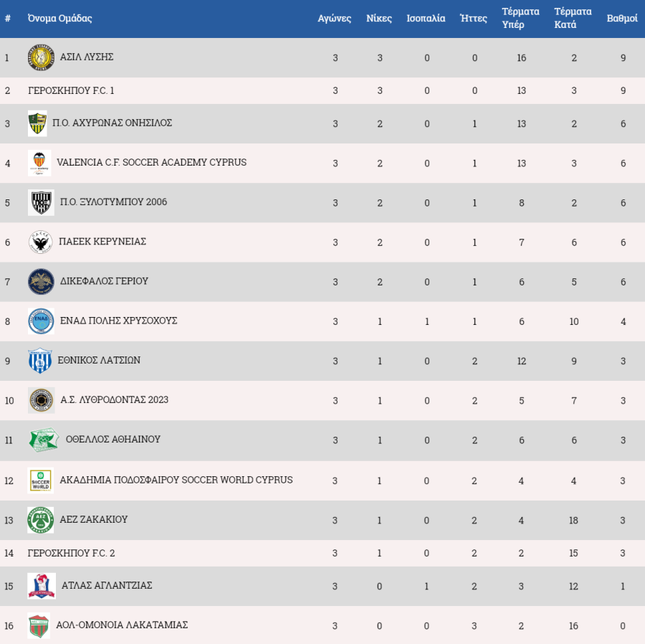
Task: Select the Valencia C.F. Soccer Academy bat logo
Action: [39, 163]
